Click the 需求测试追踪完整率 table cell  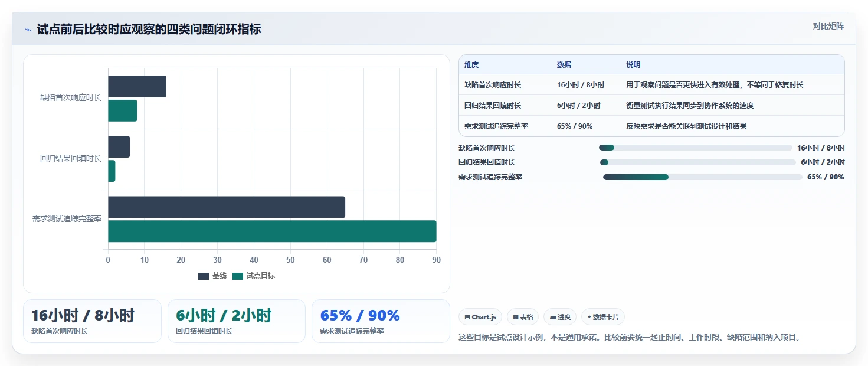(496, 126)
